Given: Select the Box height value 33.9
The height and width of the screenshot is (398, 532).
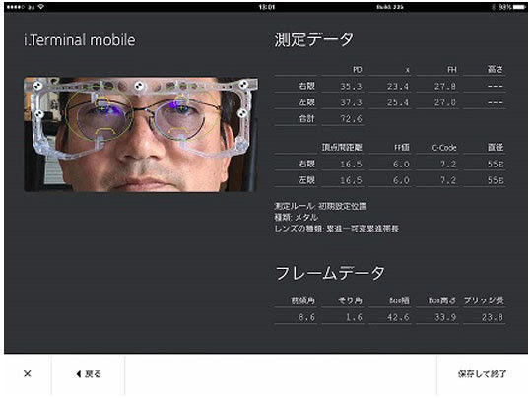Looking at the screenshot, I should click(445, 317).
